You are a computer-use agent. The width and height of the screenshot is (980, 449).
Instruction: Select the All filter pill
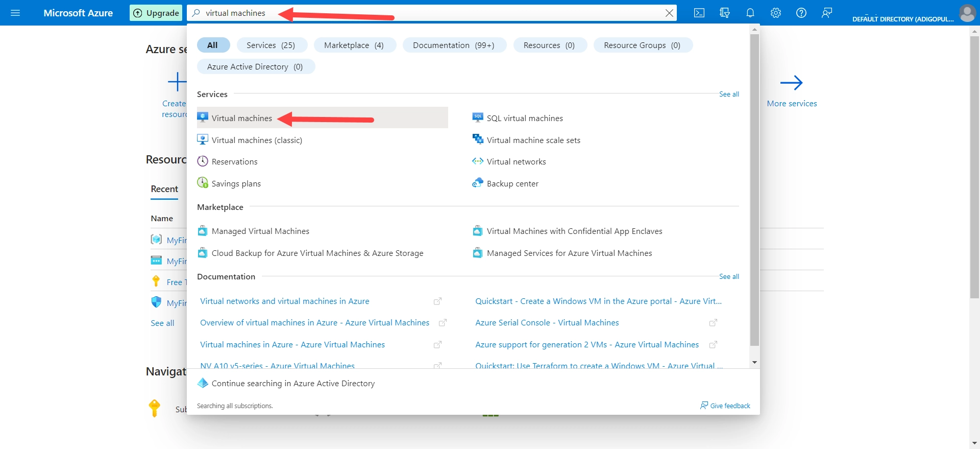point(213,45)
